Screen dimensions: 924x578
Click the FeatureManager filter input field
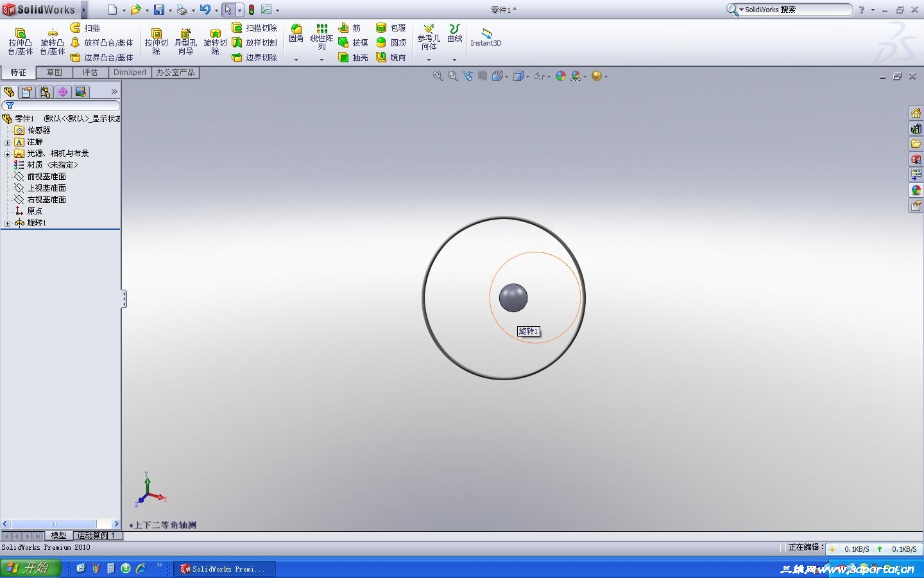click(61, 105)
